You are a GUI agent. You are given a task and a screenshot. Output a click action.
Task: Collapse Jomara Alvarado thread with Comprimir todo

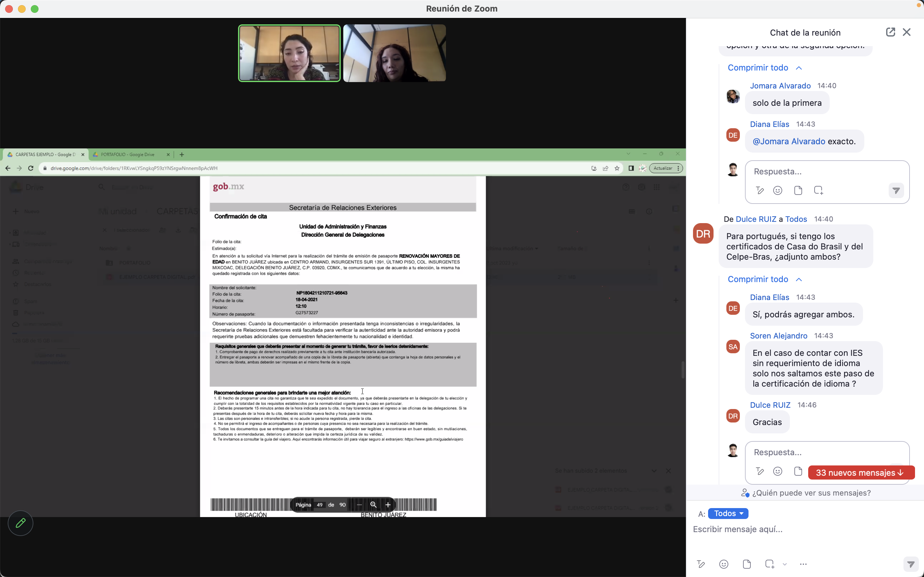tap(764, 68)
